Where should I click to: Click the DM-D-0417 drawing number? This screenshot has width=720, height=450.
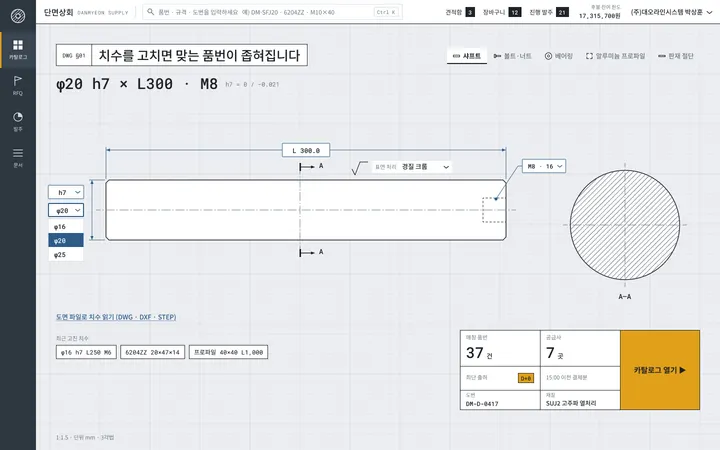pyautogui.click(x=482, y=404)
